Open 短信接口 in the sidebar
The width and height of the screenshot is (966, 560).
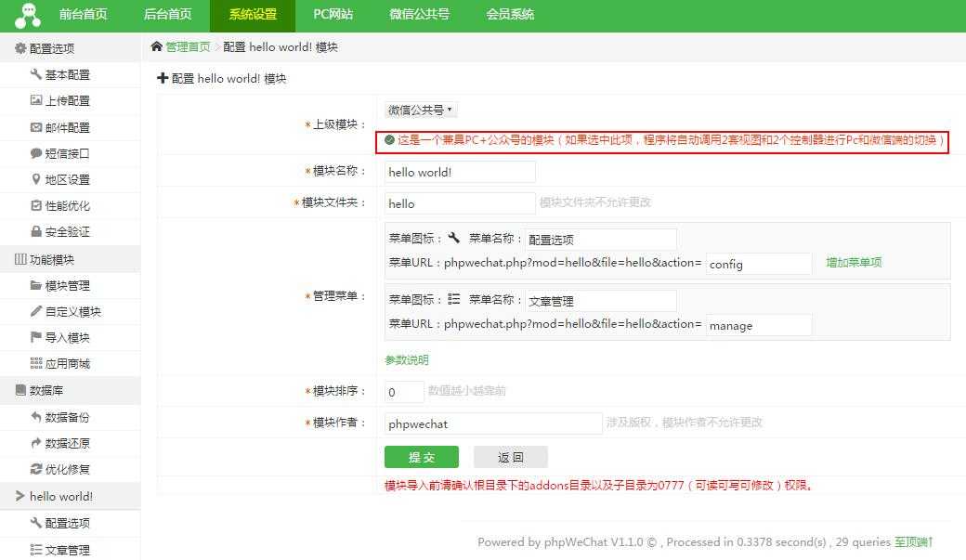click(67, 153)
